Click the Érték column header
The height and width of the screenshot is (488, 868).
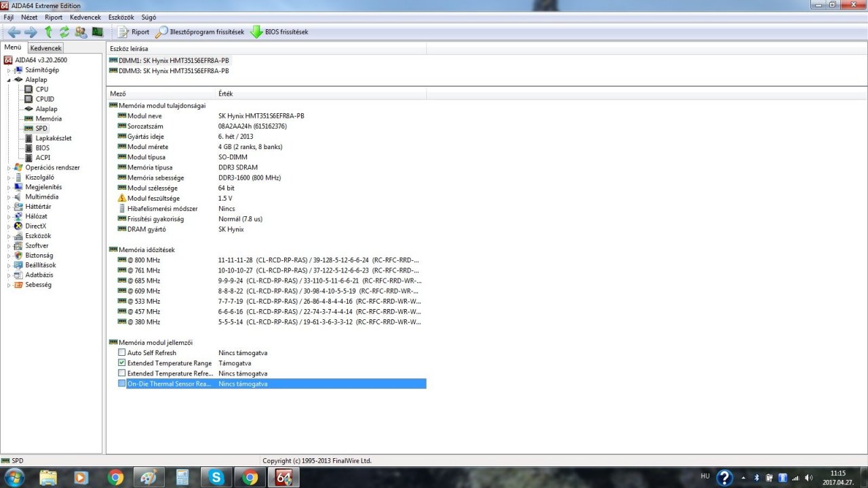321,94
